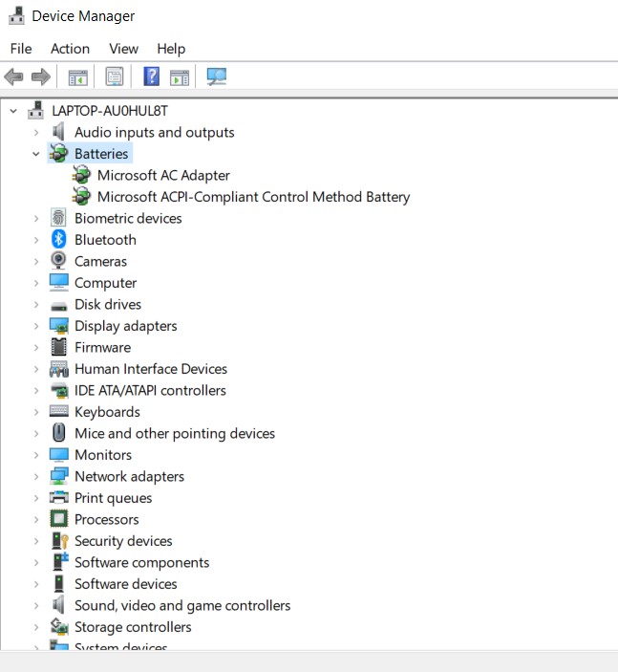618x672 pixels.
Task: Select the Human Interface Devices label
Action: click(x=151, y=369)
